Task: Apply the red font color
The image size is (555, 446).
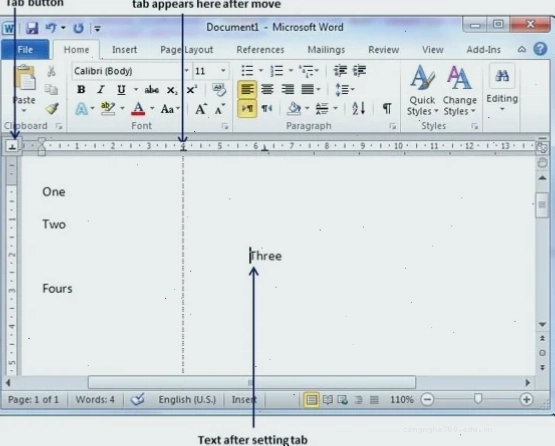Action: (138, 109)
